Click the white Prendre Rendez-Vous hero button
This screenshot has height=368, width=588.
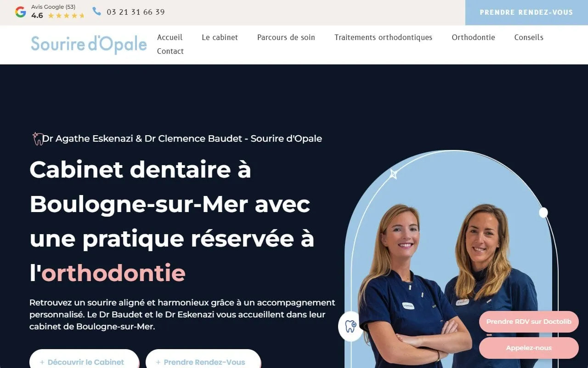point(203,359)
